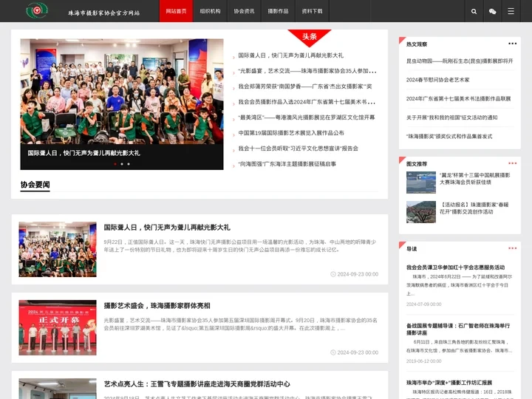The height and width of the screenshot is (399, 532).
Task: Click the red dots beside 图文推荐
Action: point(512,163)
